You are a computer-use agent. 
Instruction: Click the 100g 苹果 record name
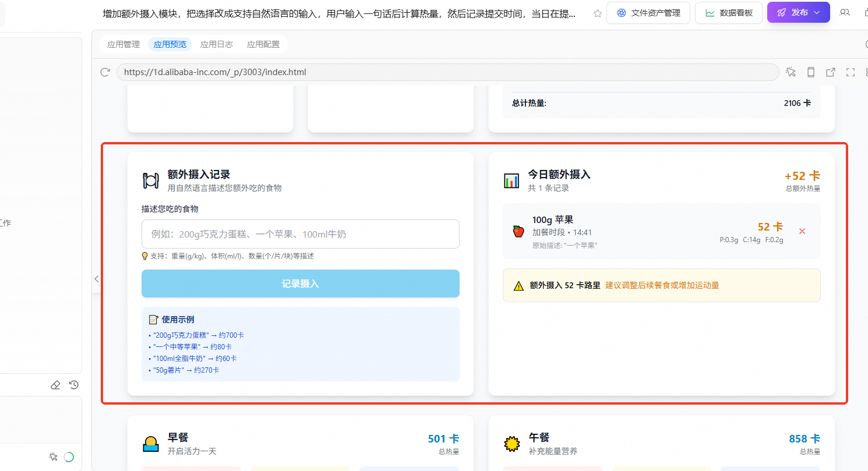tap(553, 219)
